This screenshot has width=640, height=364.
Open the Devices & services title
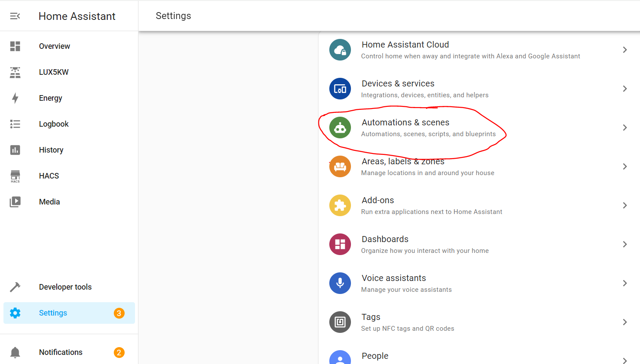[x=398, y=83]
